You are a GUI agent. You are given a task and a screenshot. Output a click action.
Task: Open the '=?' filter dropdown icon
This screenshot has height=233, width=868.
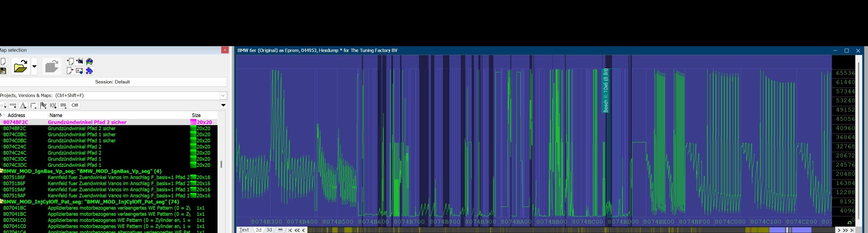point(3,105)
